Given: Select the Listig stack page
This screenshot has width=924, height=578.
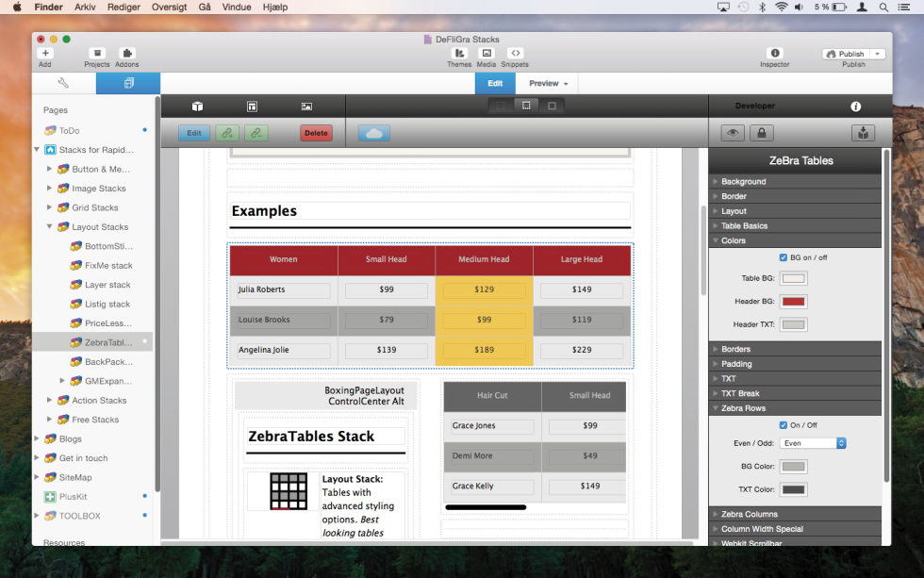Looking at the screenshot, I should [x=107, y=304].
